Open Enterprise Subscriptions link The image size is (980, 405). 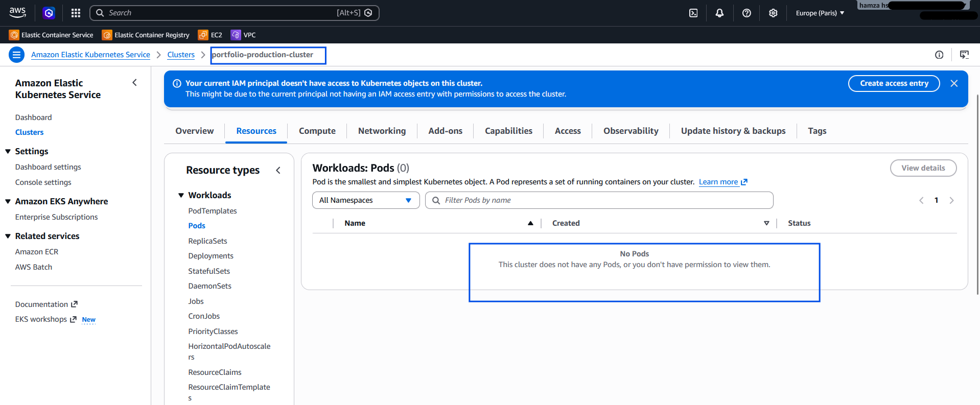coord(56,217)
